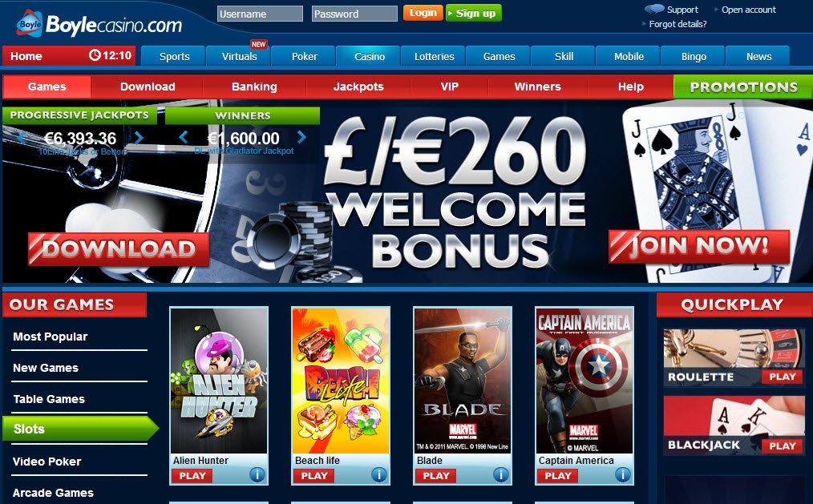Open info icon for Alien Hunter
The height and width of the screenshot is (504, 813).
click(257, 474)
